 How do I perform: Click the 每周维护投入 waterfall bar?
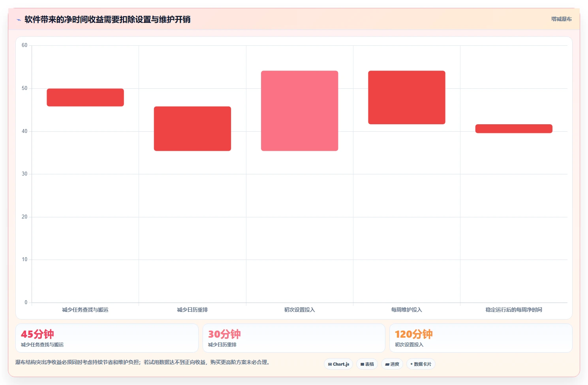(x=407, y=97)
